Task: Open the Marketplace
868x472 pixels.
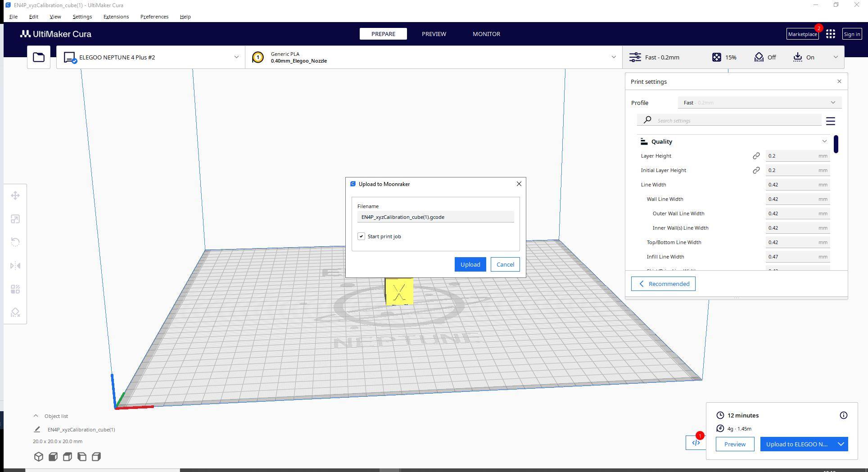Action: pos(802,34)
